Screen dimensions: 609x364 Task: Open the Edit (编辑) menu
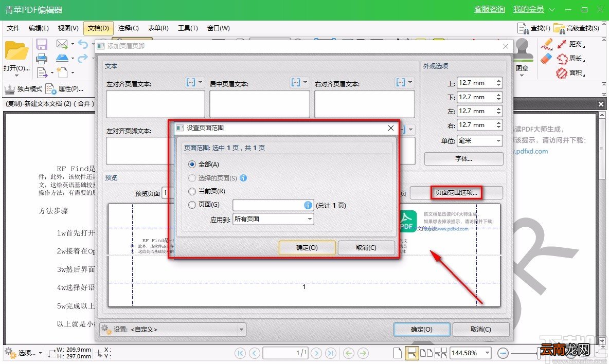(39, 28)
